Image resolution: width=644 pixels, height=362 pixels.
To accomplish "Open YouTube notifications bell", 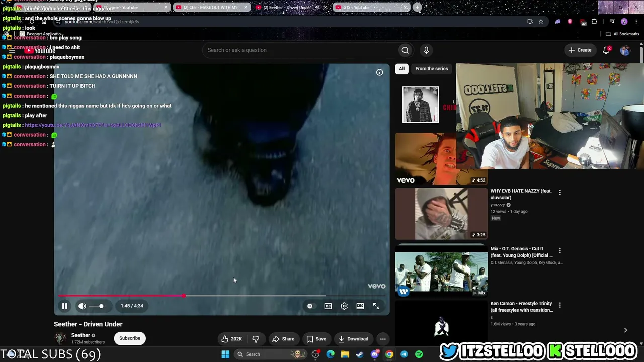I will pos(607,50).
